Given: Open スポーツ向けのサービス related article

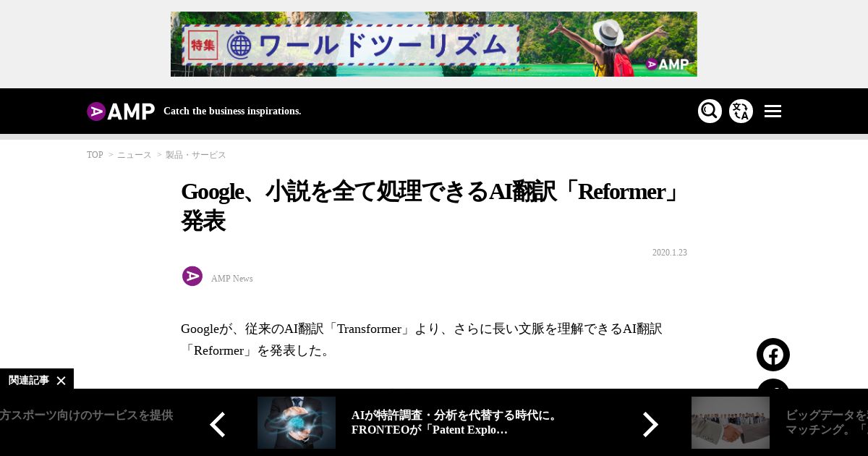Looking at the screenshot, I should point(87,415).
